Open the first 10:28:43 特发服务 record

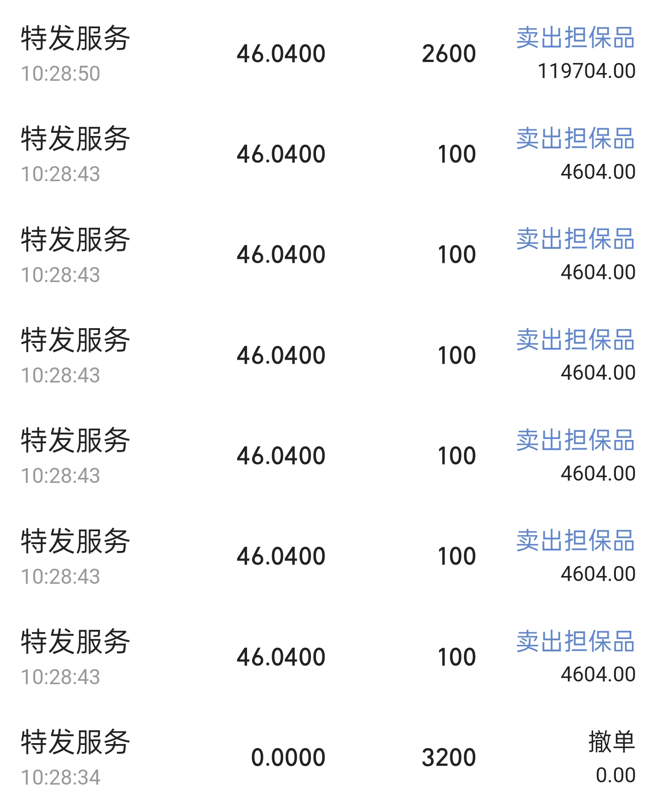click(x=328, y=154)
